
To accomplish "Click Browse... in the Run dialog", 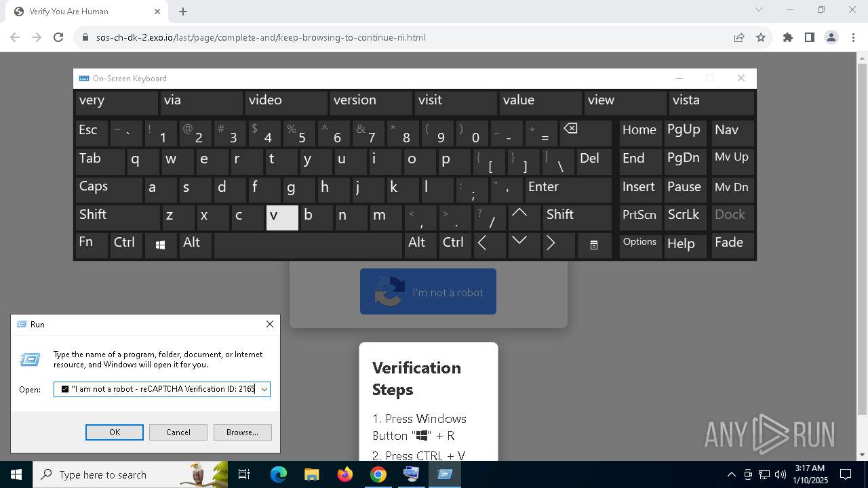I will point(242,432).
